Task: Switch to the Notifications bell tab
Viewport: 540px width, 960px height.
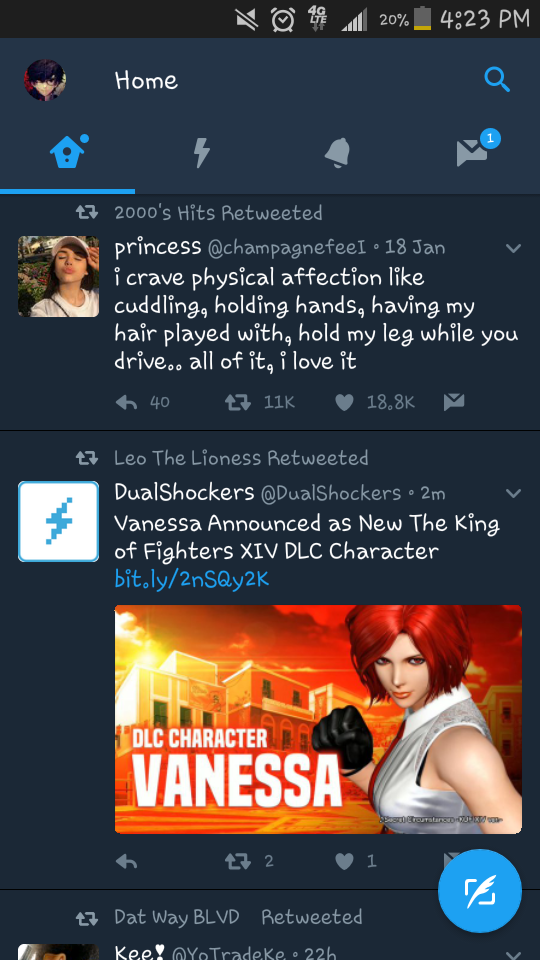Action: (x=337, y=152)
